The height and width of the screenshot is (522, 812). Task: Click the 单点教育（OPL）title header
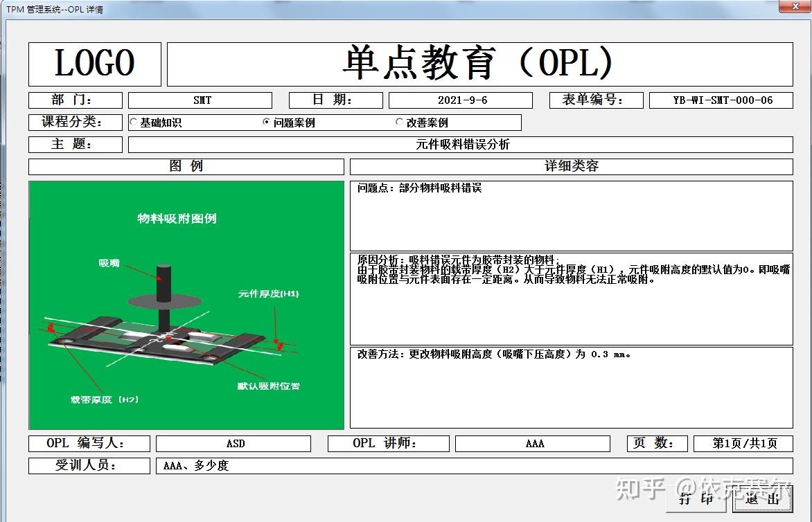coord(479,64)
